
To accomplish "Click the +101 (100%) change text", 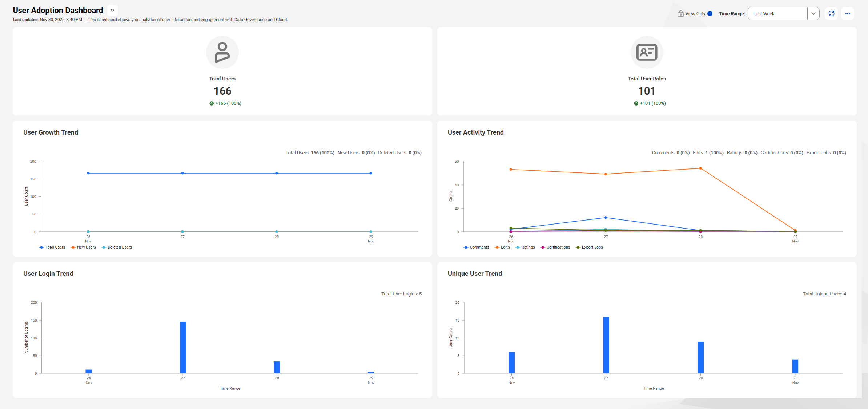I will tap(653, 103).
